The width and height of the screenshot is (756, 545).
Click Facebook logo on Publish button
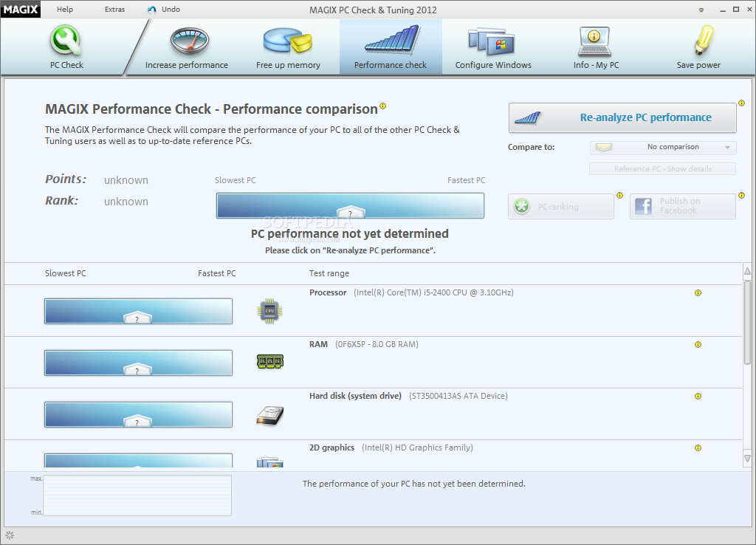click(x=643, y=207)
